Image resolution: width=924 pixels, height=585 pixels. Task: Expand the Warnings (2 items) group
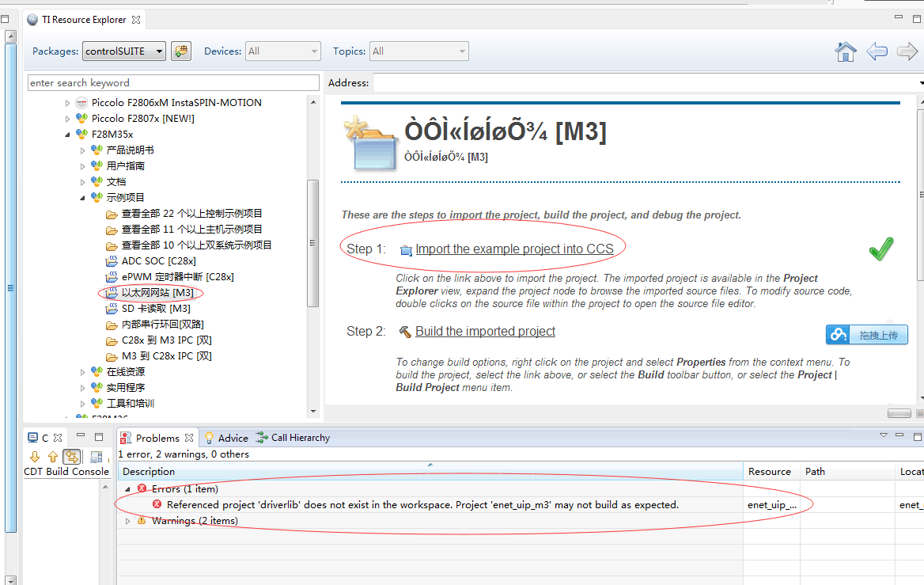tap(127, 522)
